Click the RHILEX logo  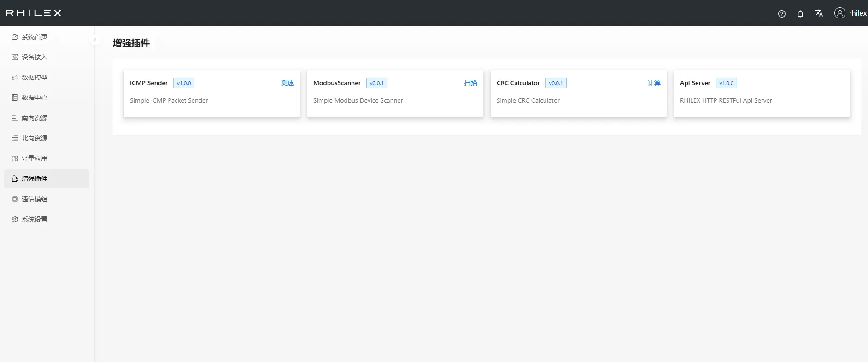tap(34, 13)
